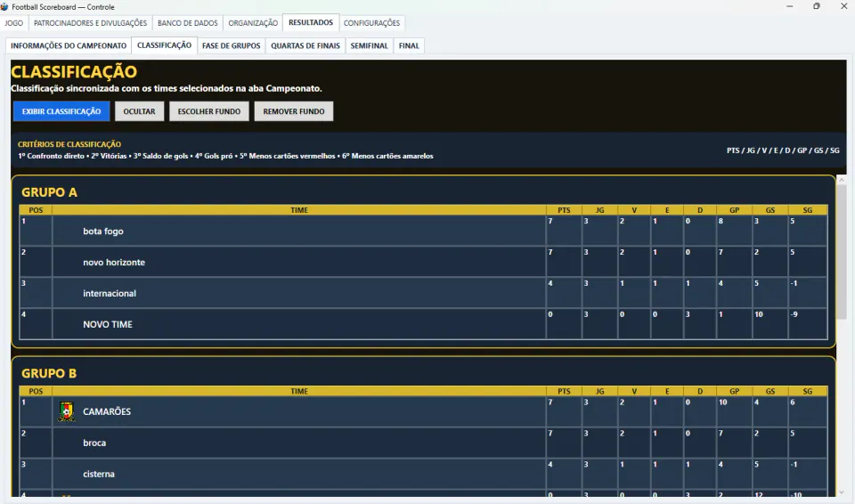Click NOVO TIME goal difference -9
The image size is (855, 504).
(794, 314)
